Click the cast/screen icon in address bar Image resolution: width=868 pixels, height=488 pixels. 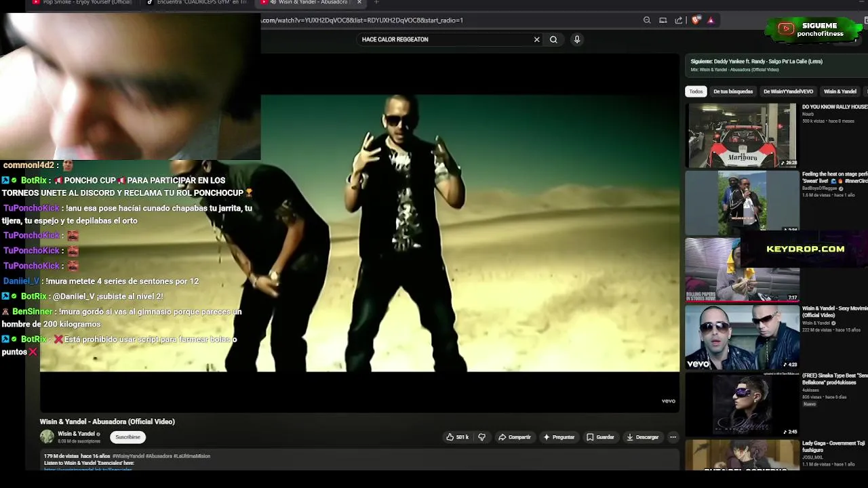(x=663, y=20)
